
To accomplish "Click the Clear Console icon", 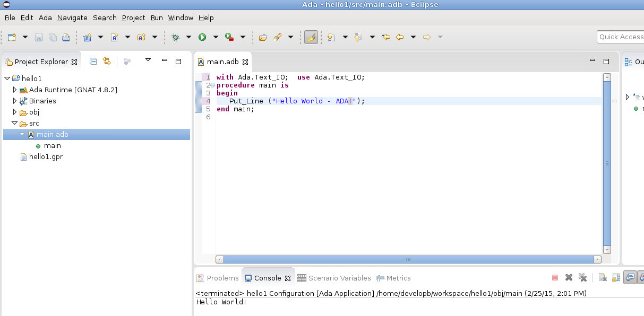I will coord(603,277).
